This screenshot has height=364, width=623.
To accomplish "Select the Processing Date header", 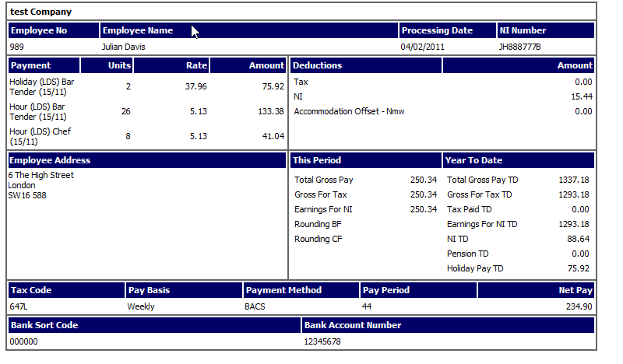I will click(x=447, y=30).
